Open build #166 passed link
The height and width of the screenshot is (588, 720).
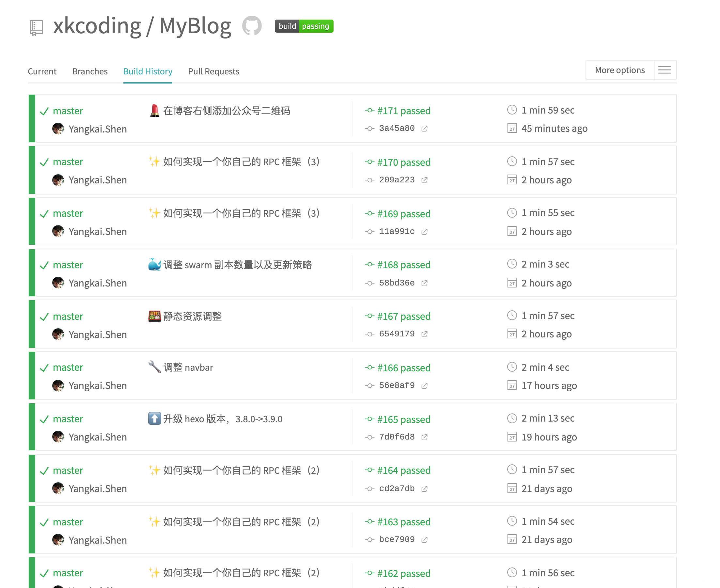coord(403,368)
